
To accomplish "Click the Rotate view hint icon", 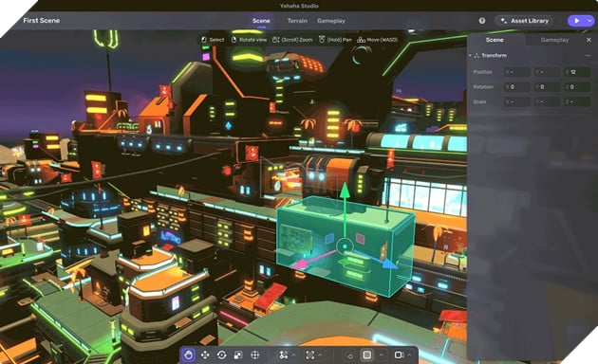I will [234, 40].
